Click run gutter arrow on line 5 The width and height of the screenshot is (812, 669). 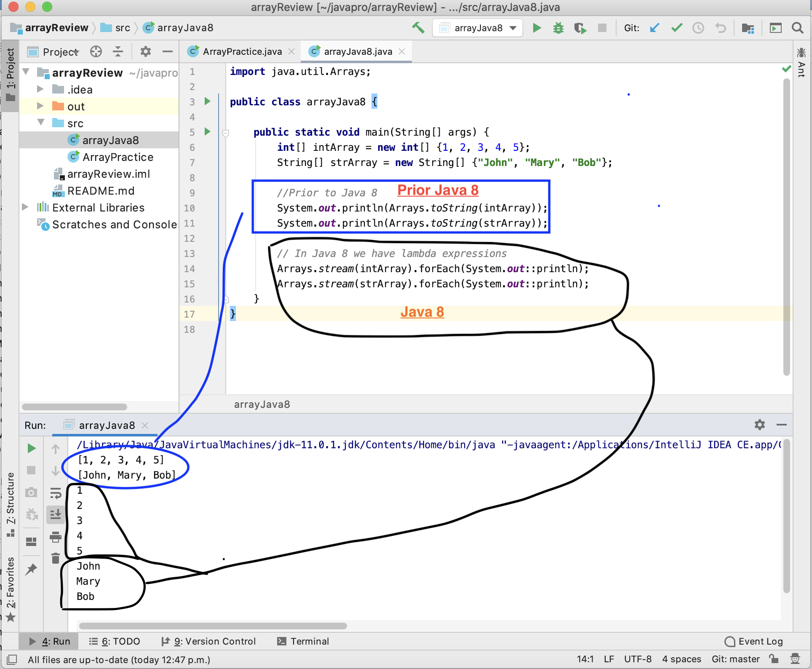tap(207, 131)
